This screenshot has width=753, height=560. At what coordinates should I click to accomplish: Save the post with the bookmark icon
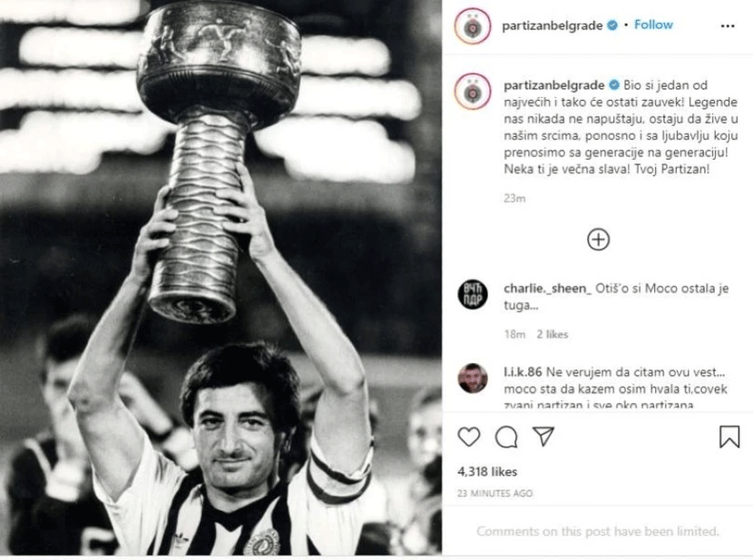tap(729, 437)
